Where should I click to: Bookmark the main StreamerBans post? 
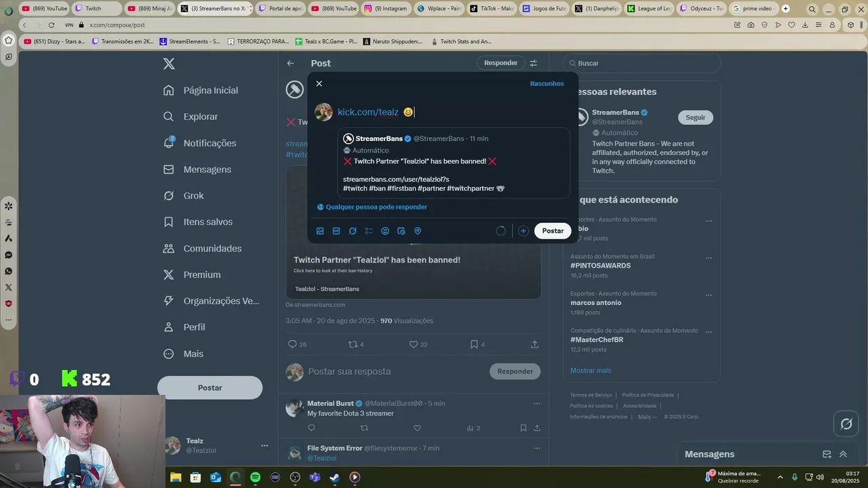click(x=474, y=344)
